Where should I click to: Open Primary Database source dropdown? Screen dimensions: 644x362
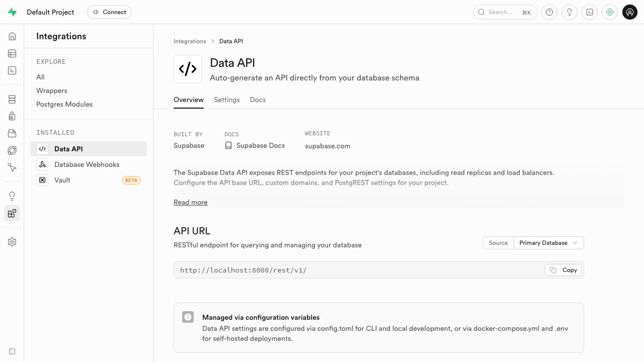548,243
